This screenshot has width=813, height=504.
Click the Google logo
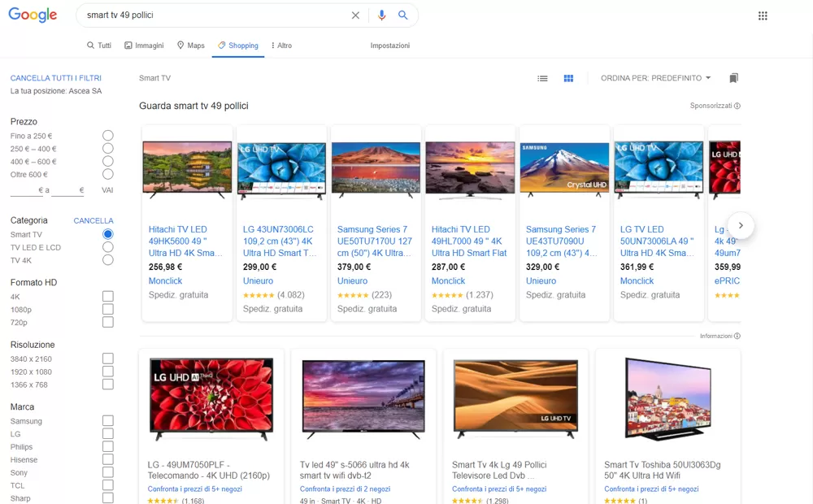[33, 15]
